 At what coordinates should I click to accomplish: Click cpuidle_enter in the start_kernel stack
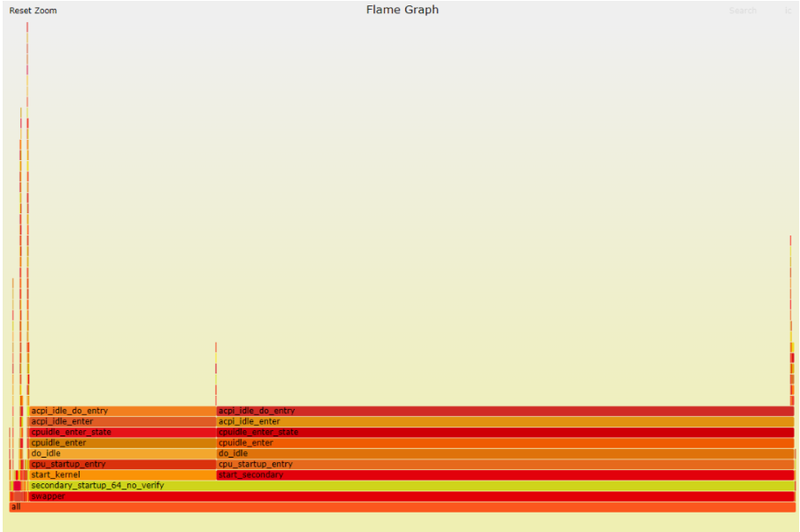(x=122, y=443)
